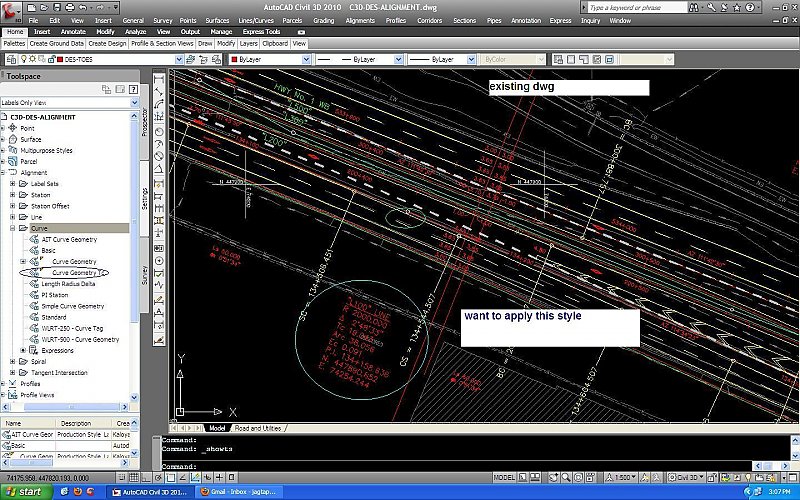
Task: Click the AutoCAD application menu button
Action: click(12, 10)
